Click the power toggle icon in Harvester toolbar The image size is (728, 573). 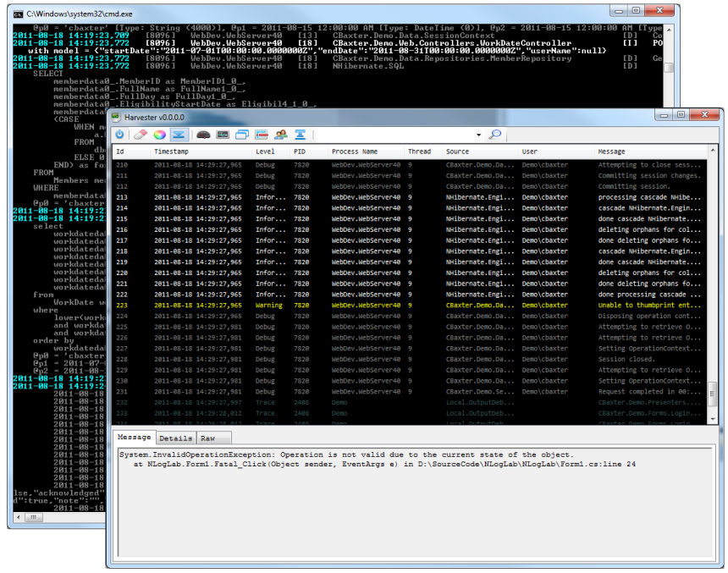point(120,135)
